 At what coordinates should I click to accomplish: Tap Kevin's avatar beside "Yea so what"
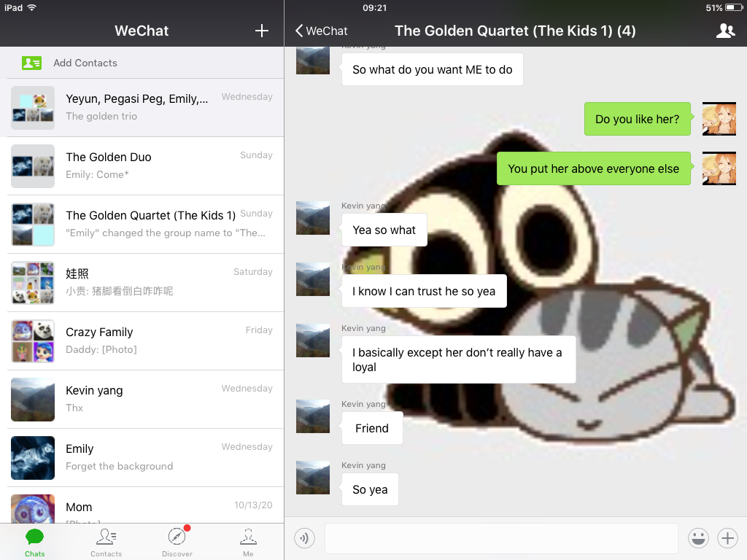312,218
